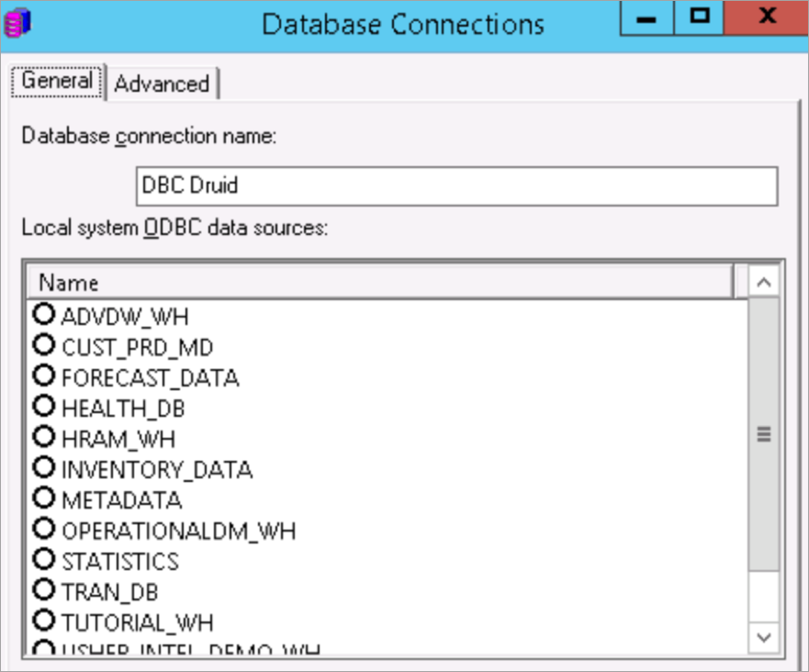Maximize the Database Connections window
Viewport: 809px width, 672px height.
700,18
